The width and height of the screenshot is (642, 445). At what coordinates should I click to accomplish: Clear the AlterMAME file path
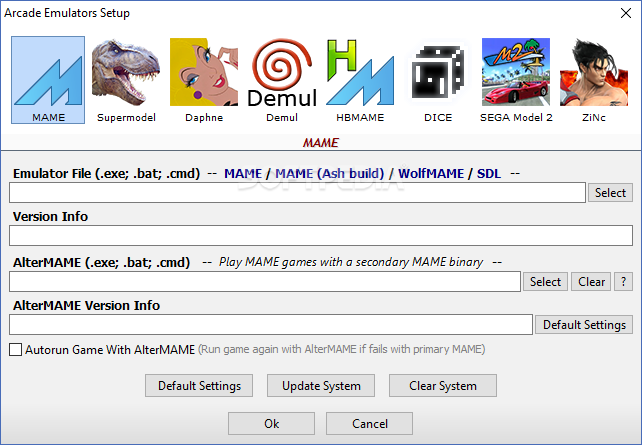(x=591, y=282)
